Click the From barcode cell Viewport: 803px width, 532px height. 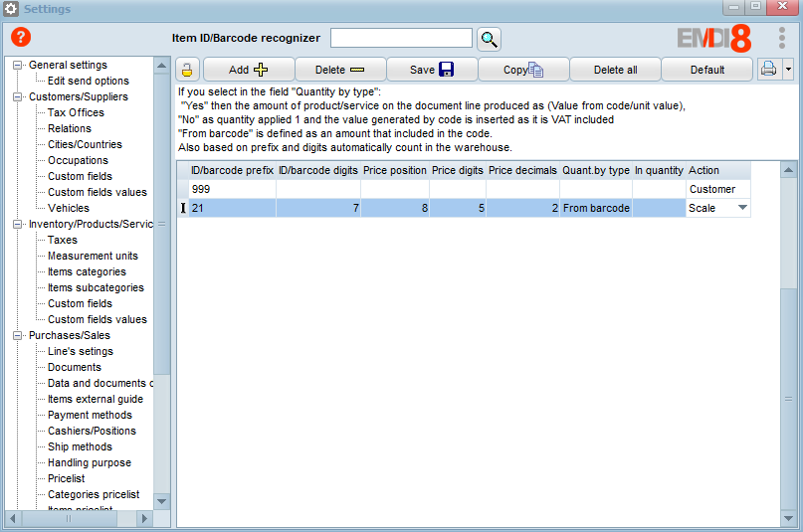[596, 208]
